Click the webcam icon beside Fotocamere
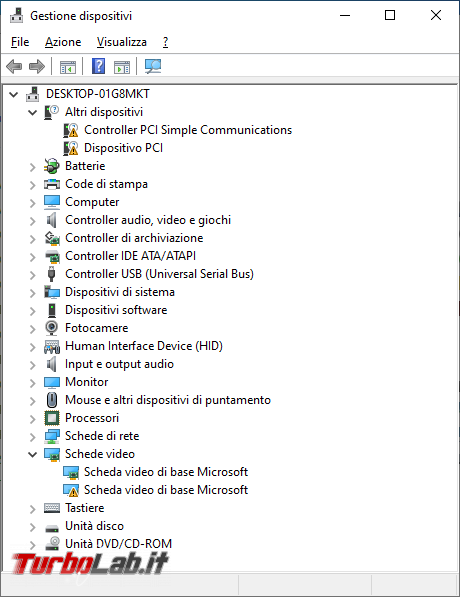The width and height of the screenshot is (461, 597). 51,328
